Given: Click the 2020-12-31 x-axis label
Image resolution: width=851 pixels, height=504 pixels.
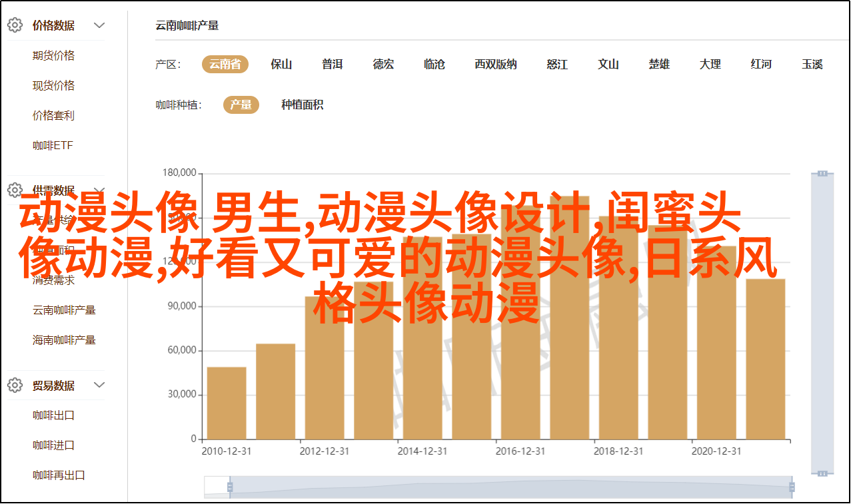Looking at the screenshot, I should 716,451.
